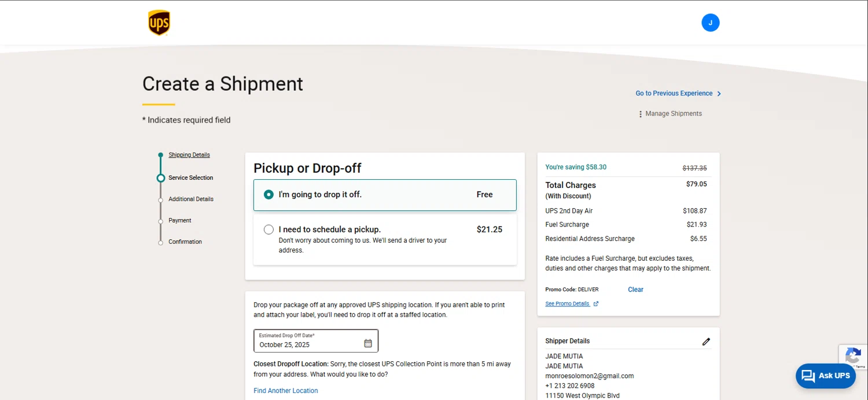Click the UPS shield logo

tap(159, 23)
